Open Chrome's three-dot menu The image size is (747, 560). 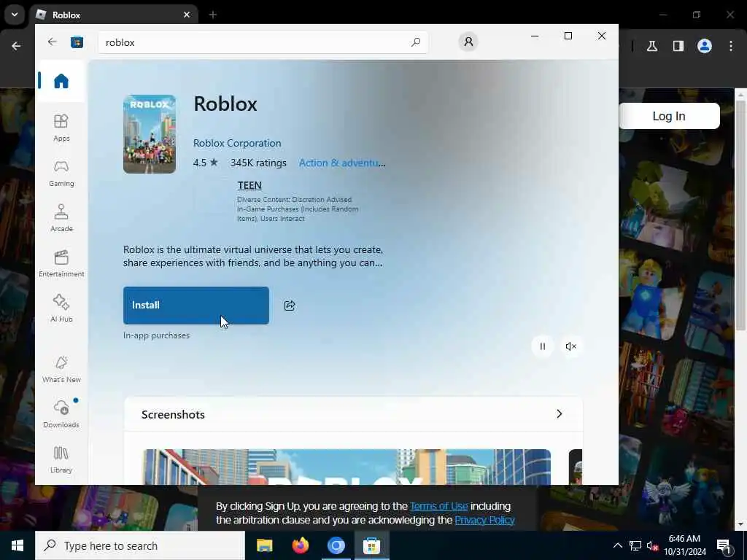pyautogui.click(x=731, y=46)
